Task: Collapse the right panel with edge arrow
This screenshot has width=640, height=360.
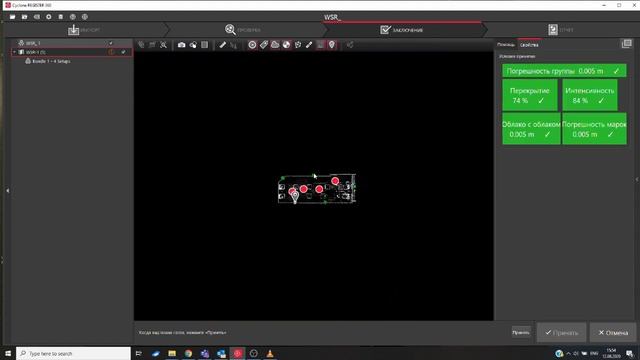Action: pos(637,179)
